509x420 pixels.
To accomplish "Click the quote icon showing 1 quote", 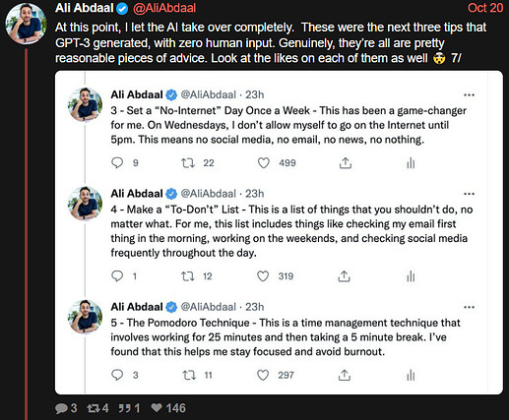I will pyautogui.click(x=124, y=408).
